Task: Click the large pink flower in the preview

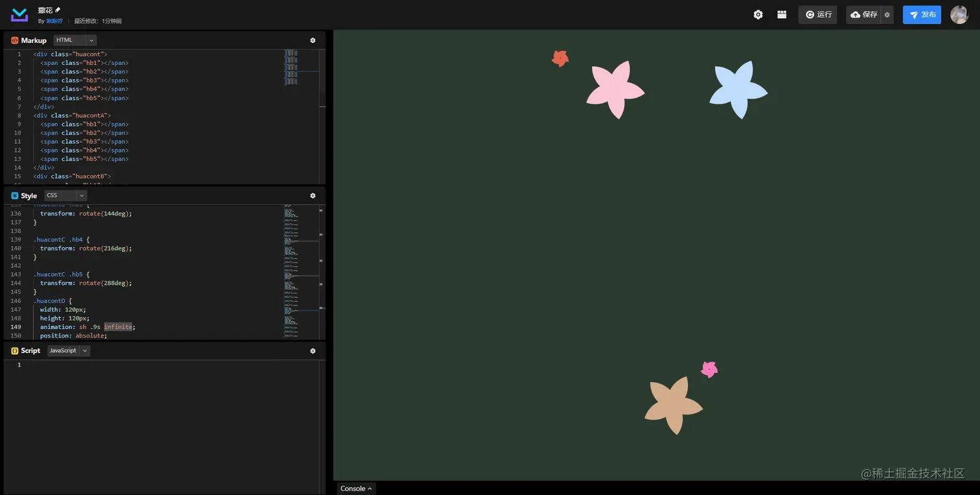Action: pyautogui.click(x=615, y=90)
